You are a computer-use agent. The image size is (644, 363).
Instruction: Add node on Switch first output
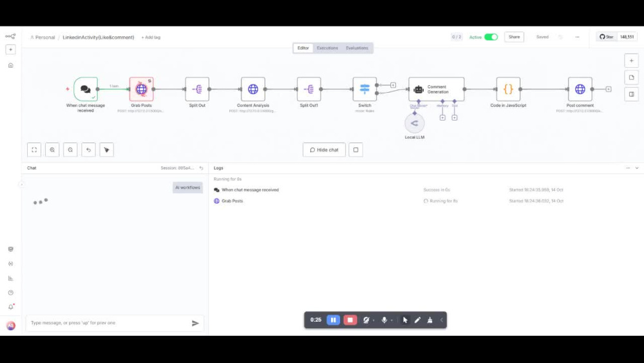click(393, 85)
